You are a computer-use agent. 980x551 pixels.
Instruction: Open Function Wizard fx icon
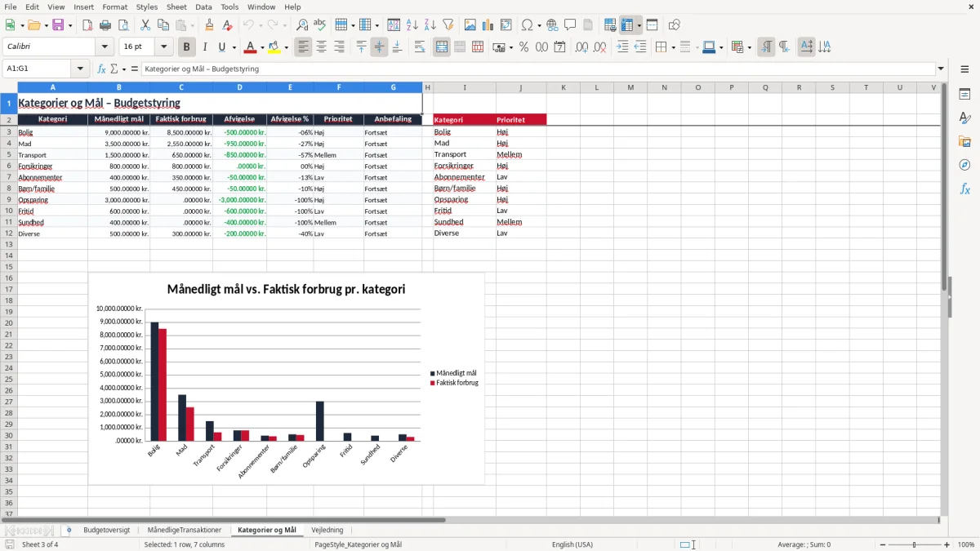pyautogui.click(x=102, y=69)
